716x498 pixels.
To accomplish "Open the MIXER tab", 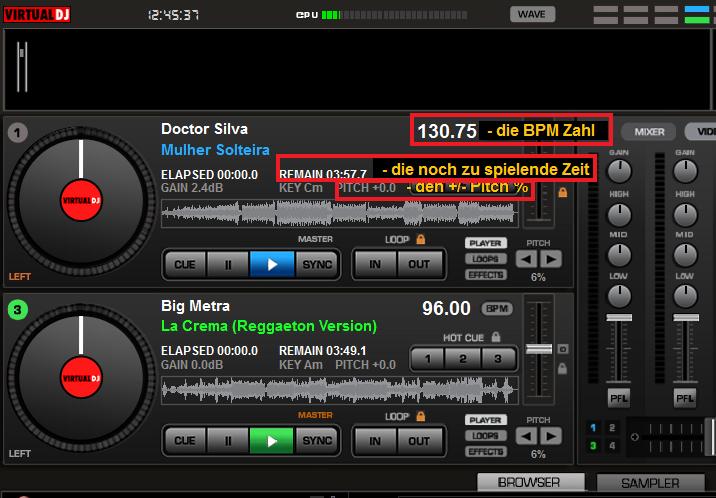I will tap(649, 132).
